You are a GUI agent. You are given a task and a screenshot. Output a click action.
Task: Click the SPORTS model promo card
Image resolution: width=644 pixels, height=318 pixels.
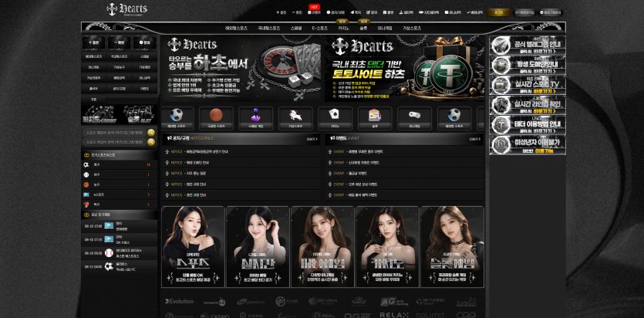[193, 246]
